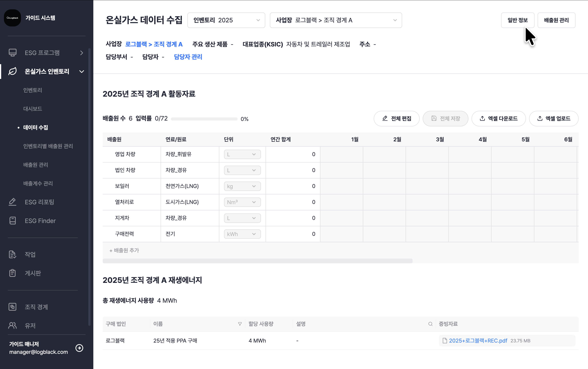588x369 pixels.
Task: Click the 게시판 clipboard icon
Action: coord(12,273)
